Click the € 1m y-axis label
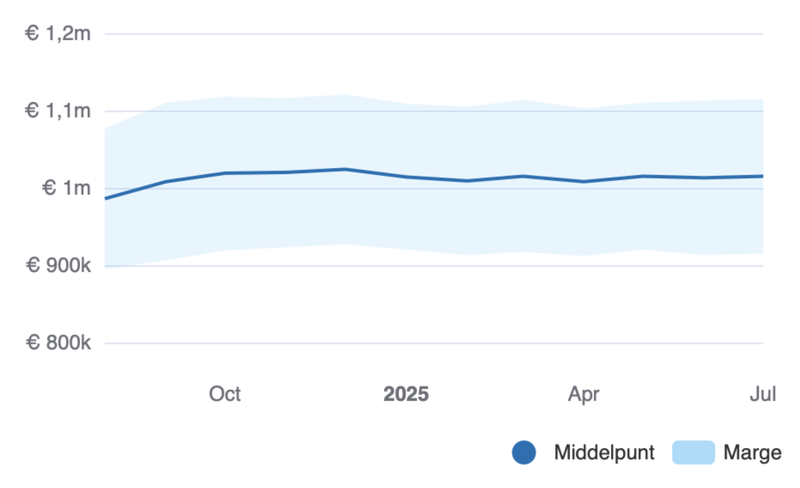 [67, 188]
